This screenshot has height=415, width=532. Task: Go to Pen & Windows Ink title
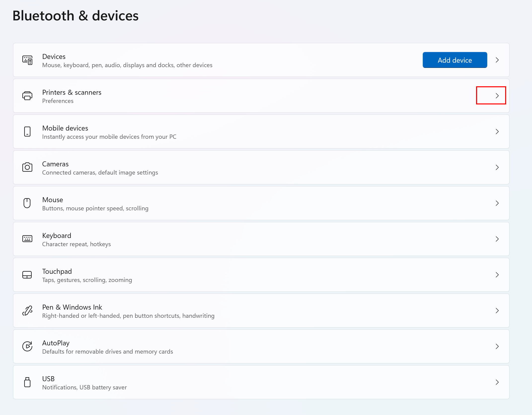tap(72, 307)
